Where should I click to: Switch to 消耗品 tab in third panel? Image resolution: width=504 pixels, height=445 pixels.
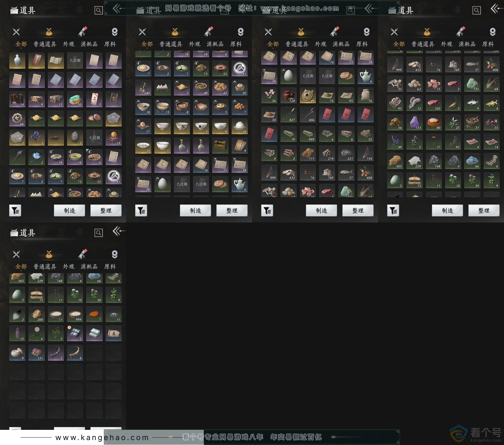coord(341,44)
